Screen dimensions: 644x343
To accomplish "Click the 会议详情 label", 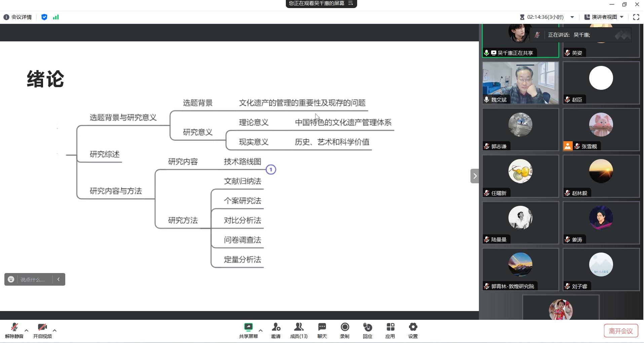I will 22,17.
